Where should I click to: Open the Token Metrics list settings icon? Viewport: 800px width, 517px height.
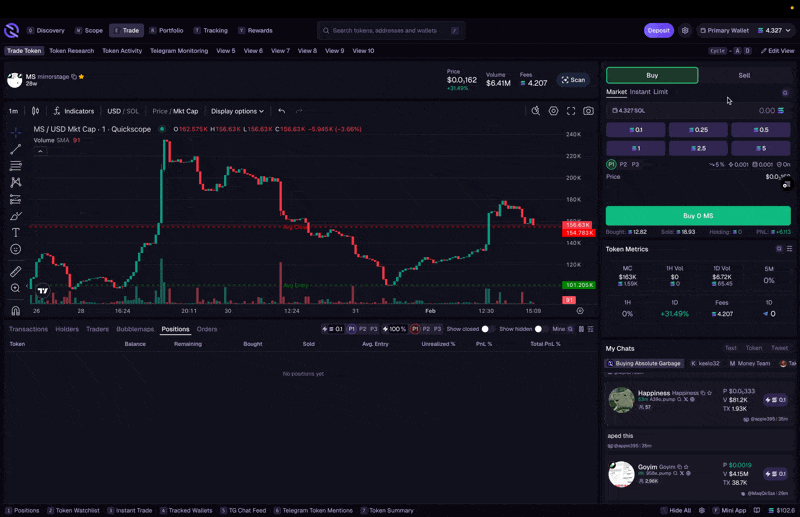click(789, 249)
